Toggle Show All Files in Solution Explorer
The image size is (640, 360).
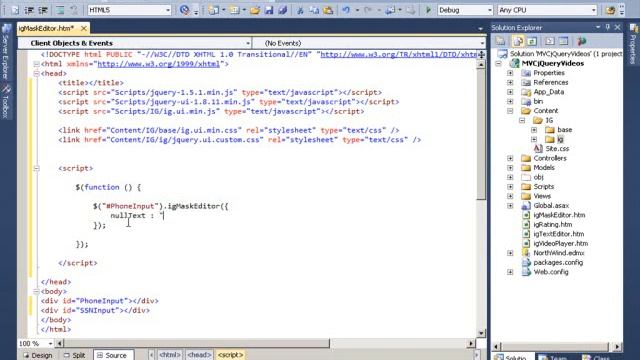click(518, 41)
